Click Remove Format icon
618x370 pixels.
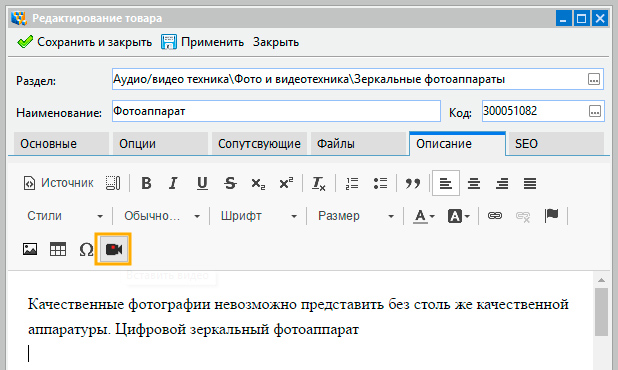pyautogui.click(x=318, y=184)
